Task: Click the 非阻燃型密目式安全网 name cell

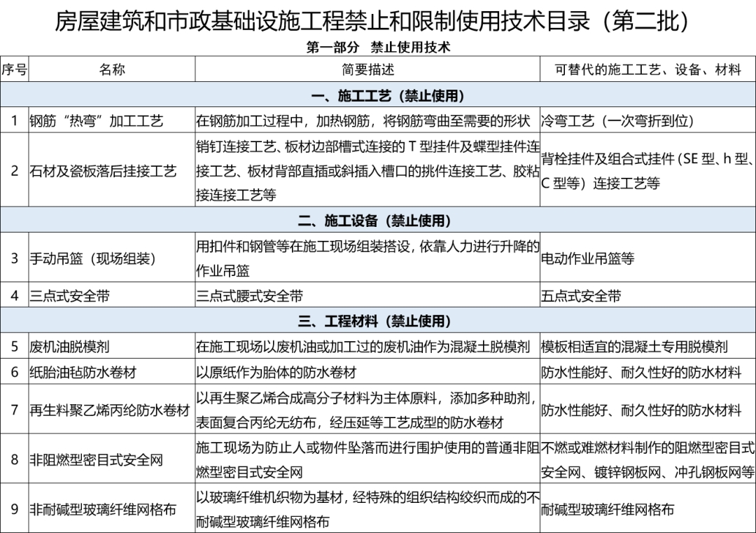Action: point(96,460)
